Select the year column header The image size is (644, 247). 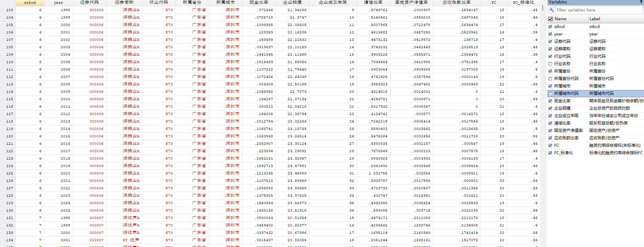[58, 2]
